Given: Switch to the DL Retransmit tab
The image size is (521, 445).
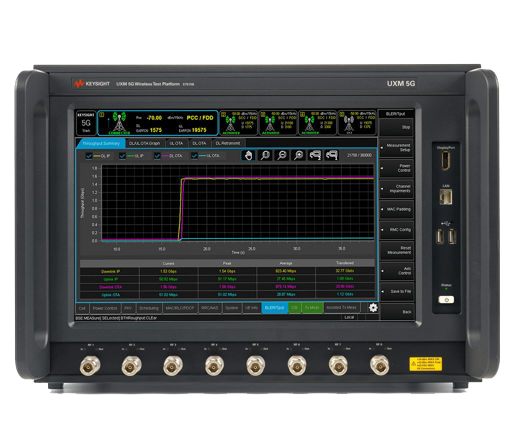Looking at the screenshot, I should click(228, 143).
